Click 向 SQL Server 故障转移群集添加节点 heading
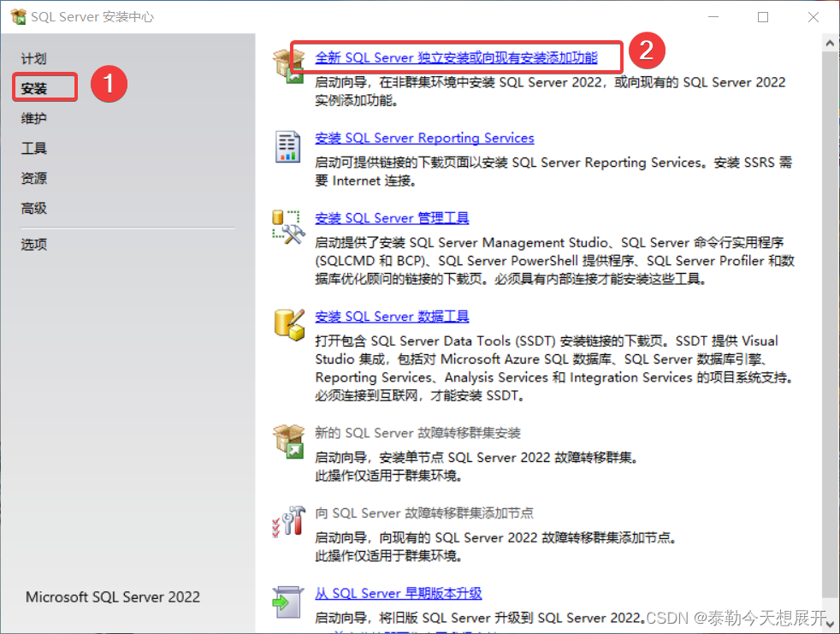Screen dimensions: 840x634 (424, 513)
